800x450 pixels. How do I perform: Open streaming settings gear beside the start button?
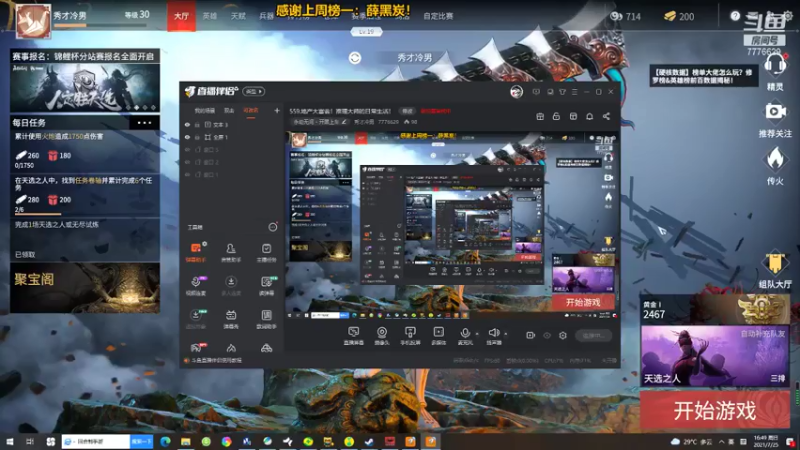point(563,335)
